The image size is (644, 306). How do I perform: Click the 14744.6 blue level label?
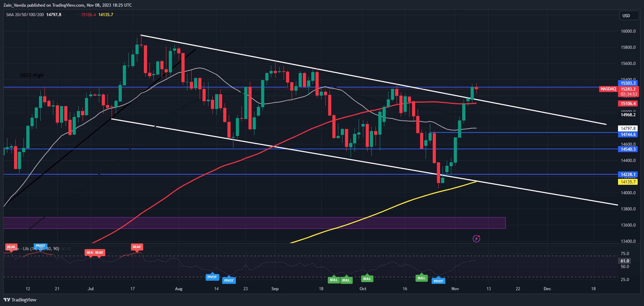(x=628, y=135)
